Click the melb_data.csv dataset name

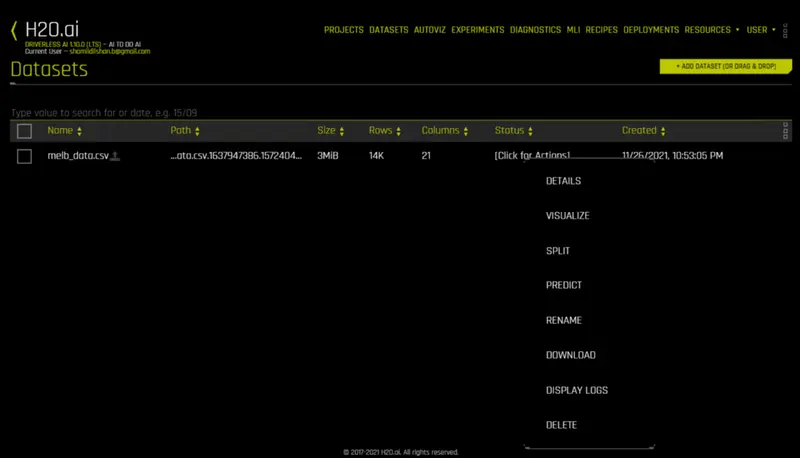pos(78,156)
